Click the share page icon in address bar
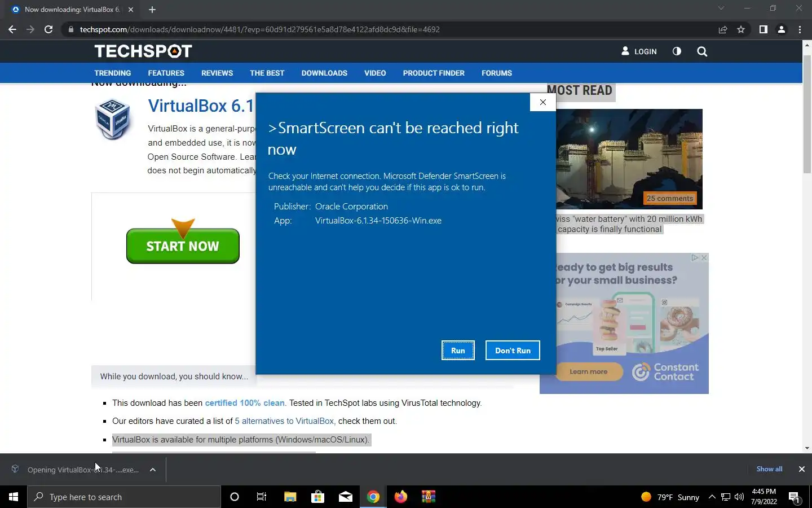 (723, 29)
